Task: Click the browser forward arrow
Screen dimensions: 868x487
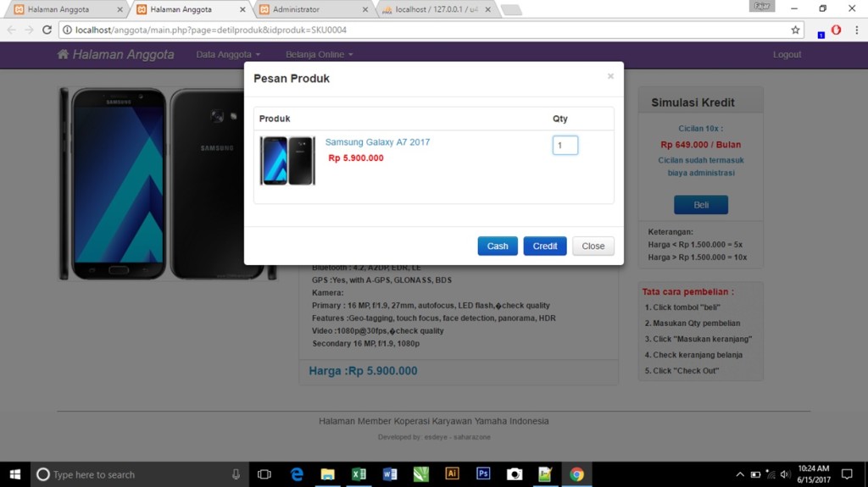Action: point(30,30)
